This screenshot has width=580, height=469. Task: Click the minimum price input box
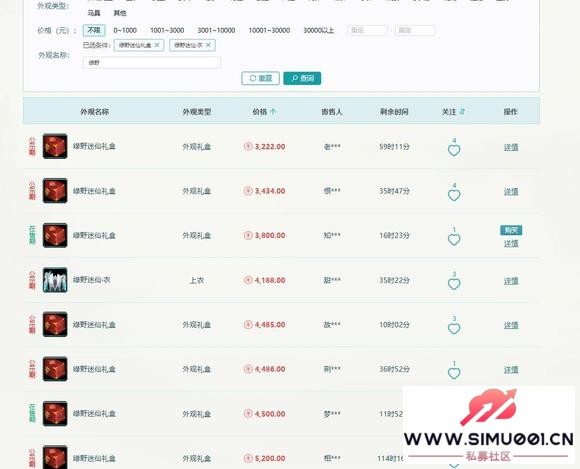367,30
